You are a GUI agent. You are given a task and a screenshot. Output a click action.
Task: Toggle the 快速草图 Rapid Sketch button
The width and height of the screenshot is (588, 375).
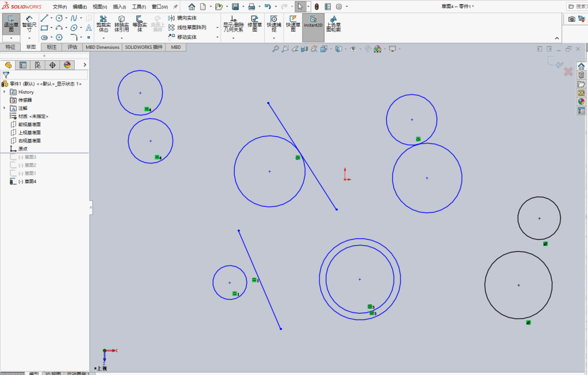click(293, 24)
